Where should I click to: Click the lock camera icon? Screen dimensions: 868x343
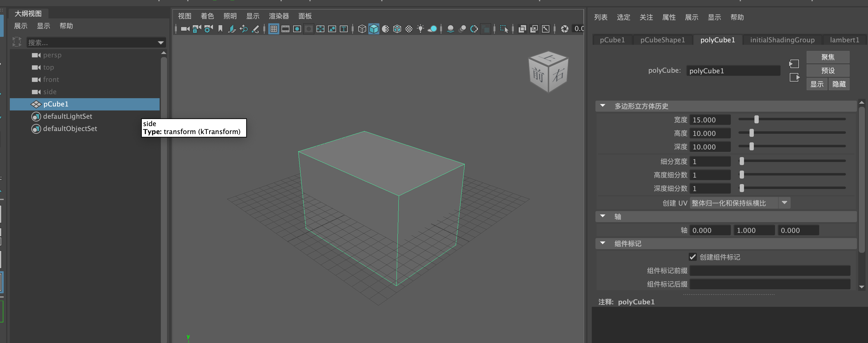[x=197, y=29]
